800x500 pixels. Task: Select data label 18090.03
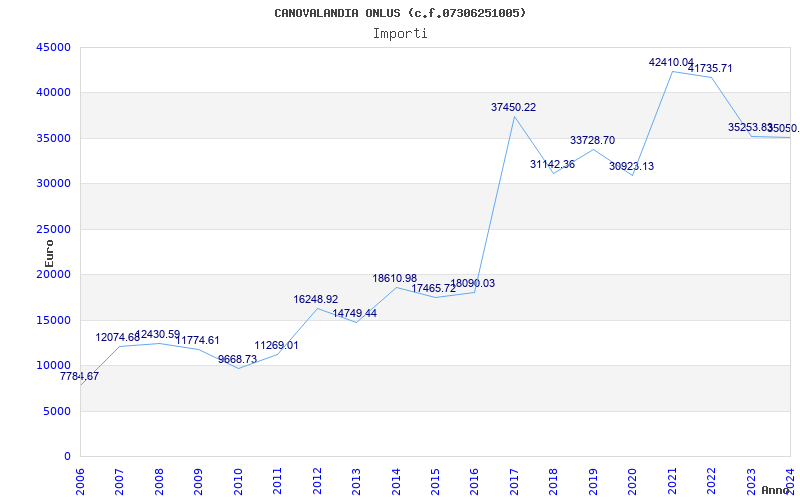472,284
